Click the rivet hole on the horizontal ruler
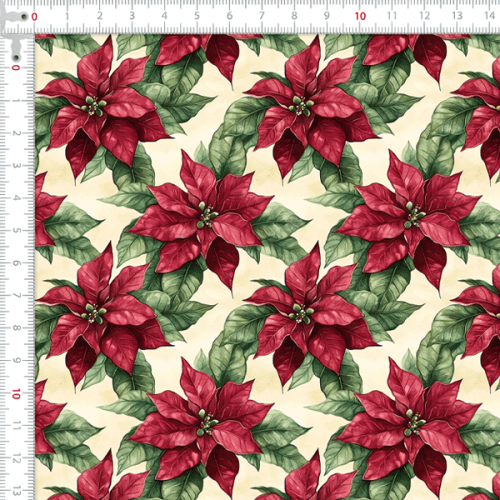This screenshot has width=500, height=500. pyautogui.click(x=24, y=16)
